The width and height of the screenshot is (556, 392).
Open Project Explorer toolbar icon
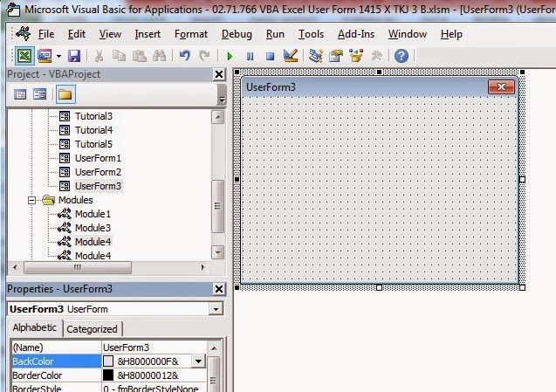pos(315,56)
